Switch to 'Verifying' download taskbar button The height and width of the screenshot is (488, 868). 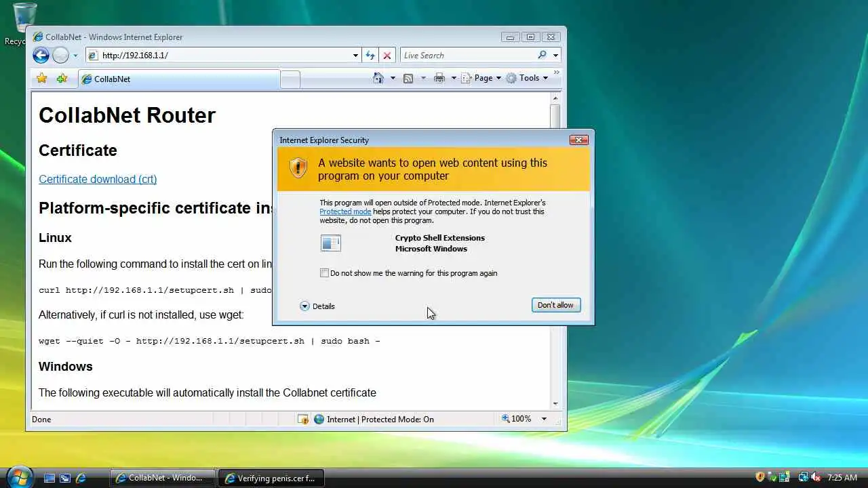coord(272,478)
